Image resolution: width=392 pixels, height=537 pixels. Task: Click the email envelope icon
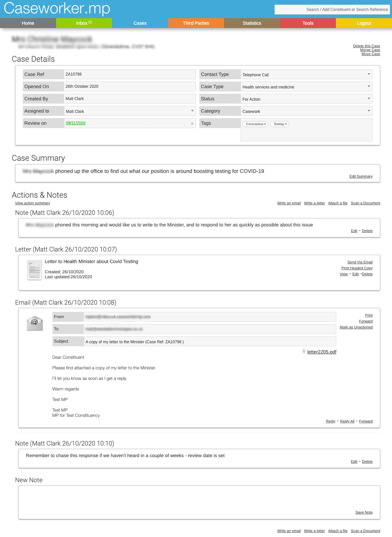pyautogui.click(x=35, y=323)
